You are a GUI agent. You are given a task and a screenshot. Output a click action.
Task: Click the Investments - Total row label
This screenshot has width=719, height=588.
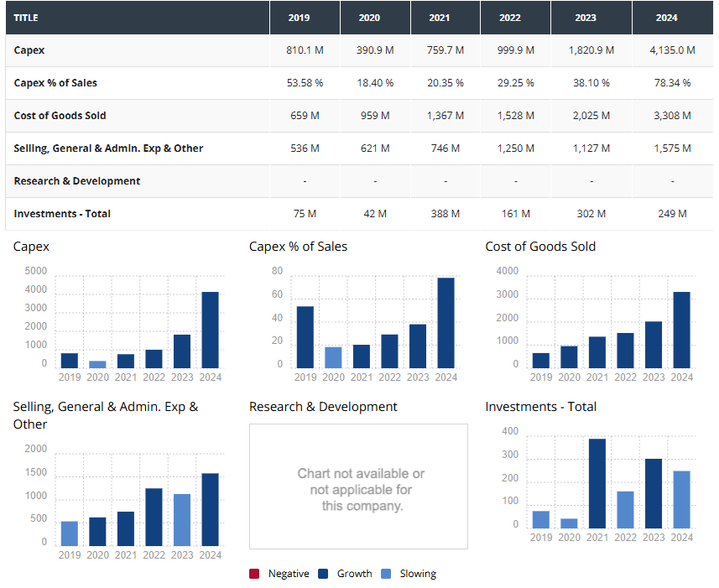(62, 214)
